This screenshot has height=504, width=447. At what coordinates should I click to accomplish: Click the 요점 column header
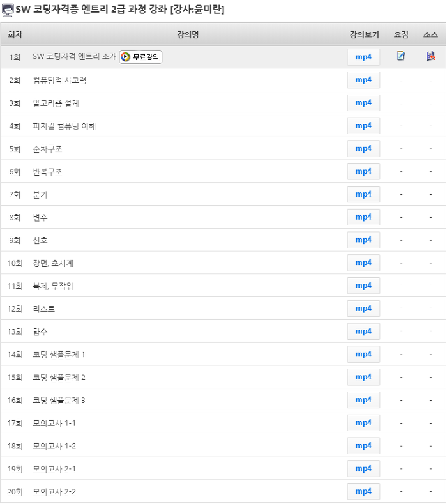click(x=401, y=34)
